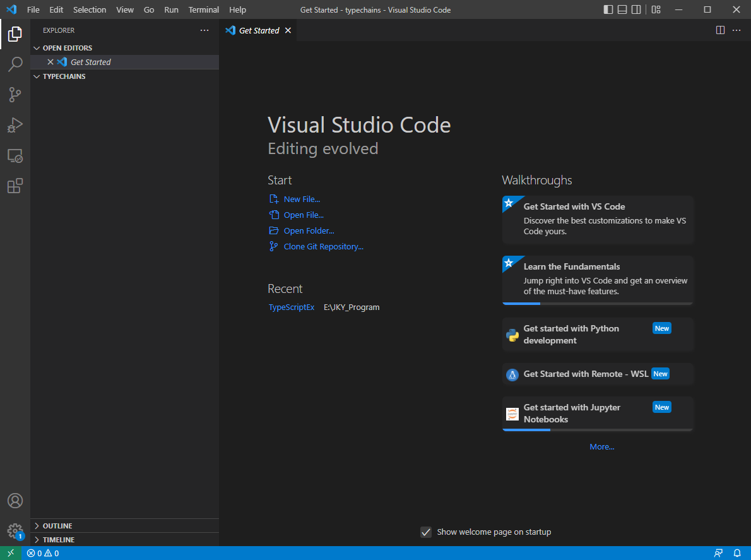This screenshot has height=560, width=751.
Task: Open the Remote Explorer icon
Action: click(15, 156)
